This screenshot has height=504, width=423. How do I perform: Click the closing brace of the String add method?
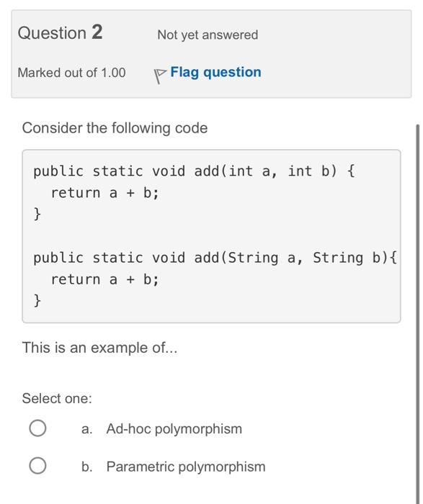click(x=37, y=300)
